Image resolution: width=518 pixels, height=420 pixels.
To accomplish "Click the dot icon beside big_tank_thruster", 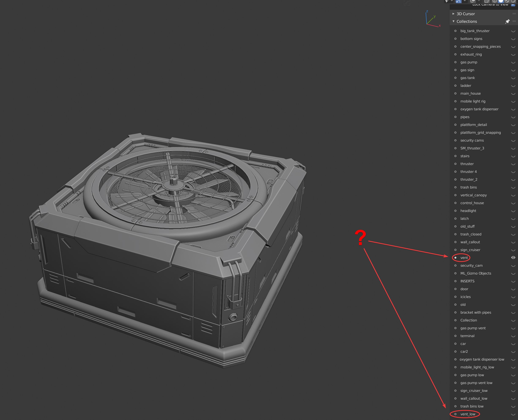I will click(455, 31).
